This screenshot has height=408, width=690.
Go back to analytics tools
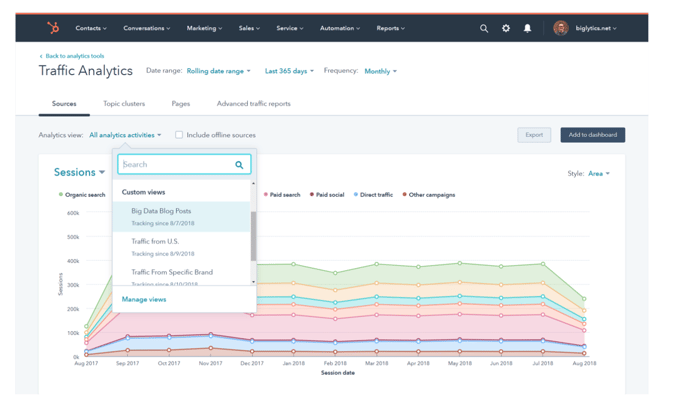[72, 56]
